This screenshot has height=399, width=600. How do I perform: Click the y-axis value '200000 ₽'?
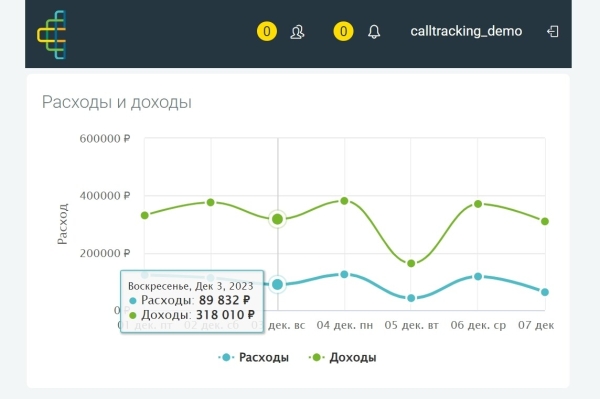pos(105,253)
